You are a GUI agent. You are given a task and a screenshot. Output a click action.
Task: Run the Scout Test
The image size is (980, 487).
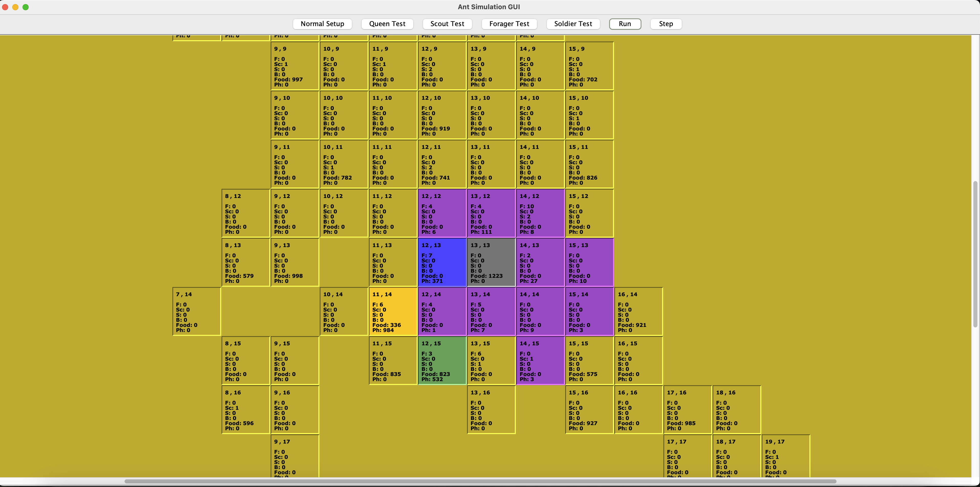[x=447, y=24]
